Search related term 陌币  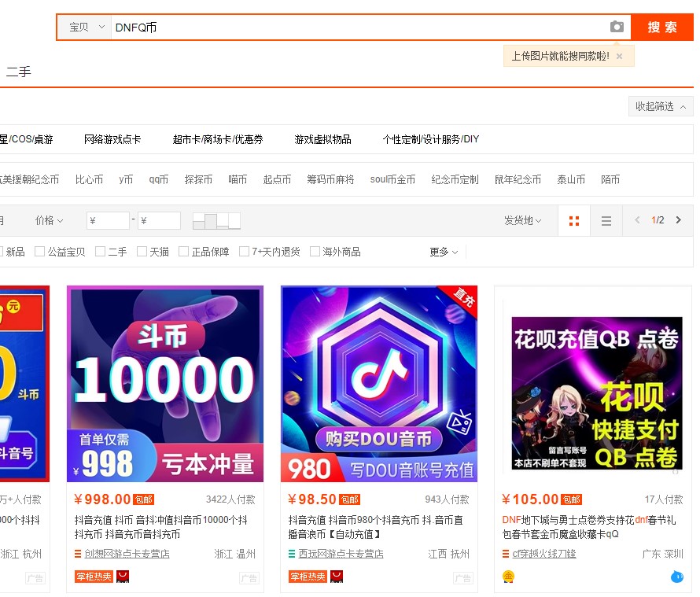[610, 179]
